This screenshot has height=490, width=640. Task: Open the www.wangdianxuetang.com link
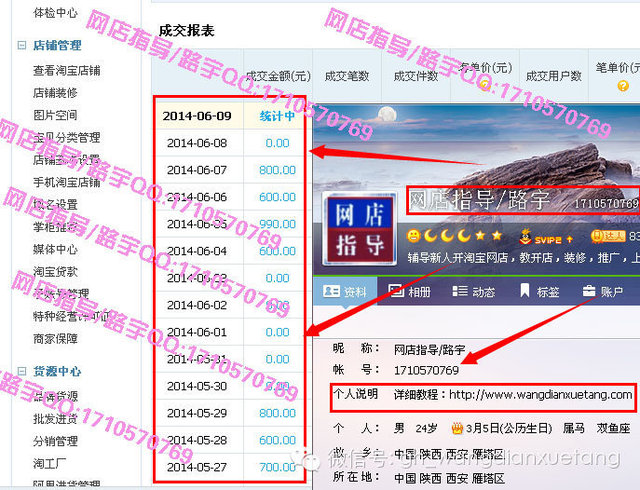tap(540, 395)
